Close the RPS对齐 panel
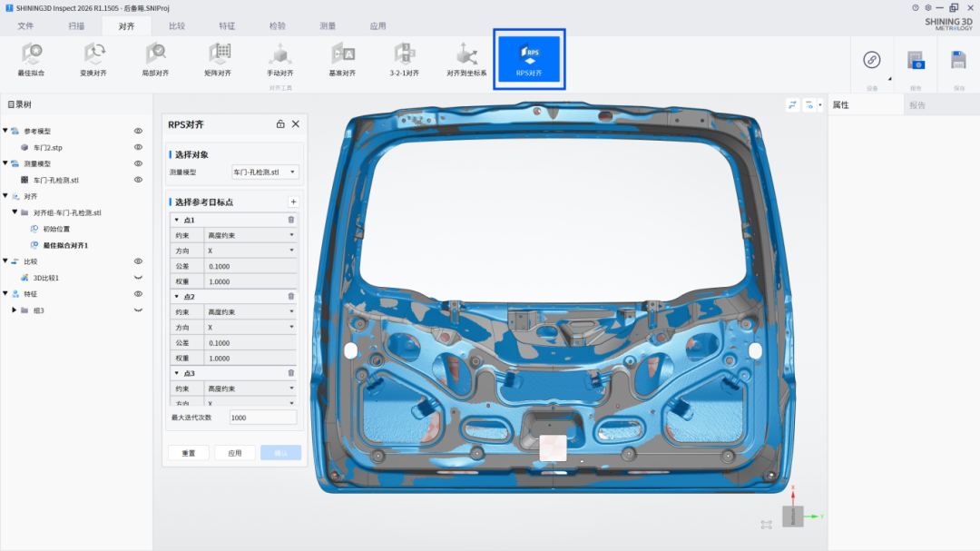This screenshot has height=551, width=980. 296,124
